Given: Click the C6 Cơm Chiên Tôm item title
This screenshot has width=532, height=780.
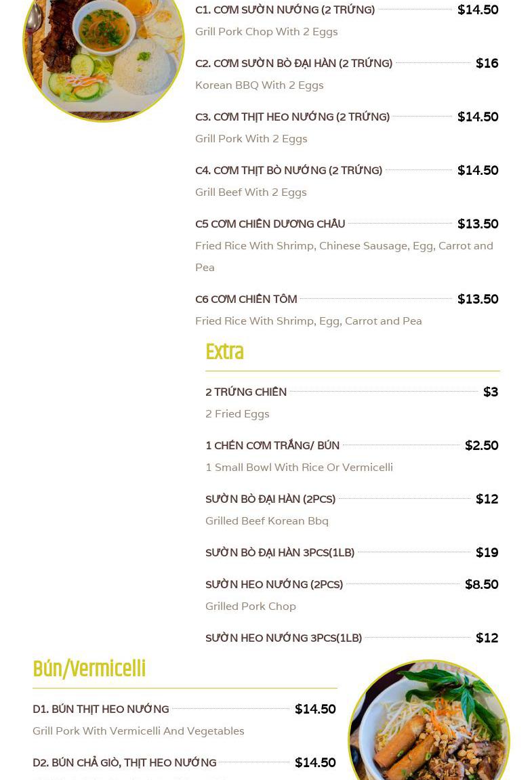Looking at the screenshot, I should [x=246, y=300].
